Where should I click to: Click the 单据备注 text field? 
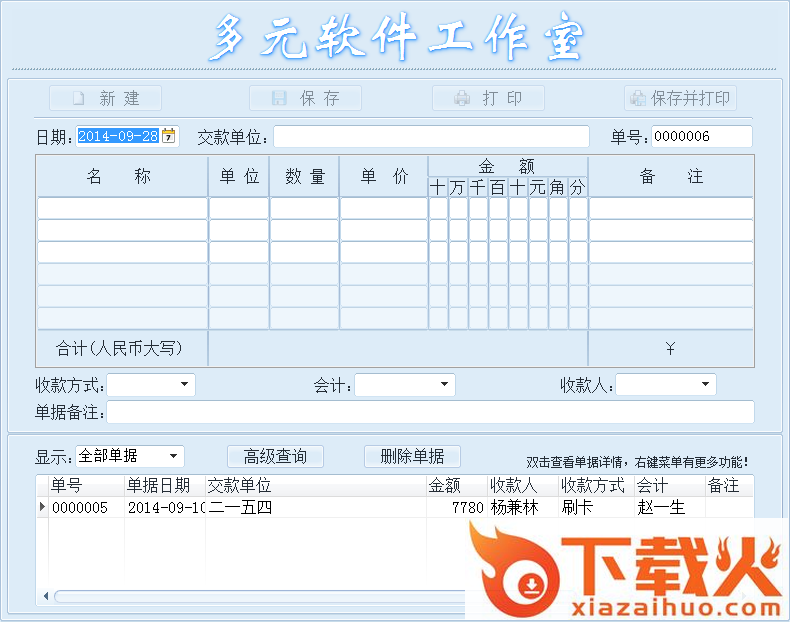[x=430, y=412]
